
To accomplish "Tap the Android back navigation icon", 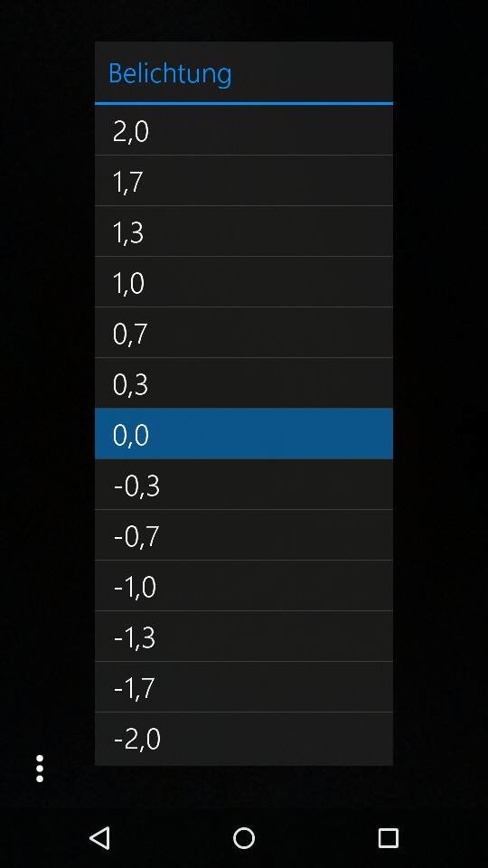I will pos(99,838).
